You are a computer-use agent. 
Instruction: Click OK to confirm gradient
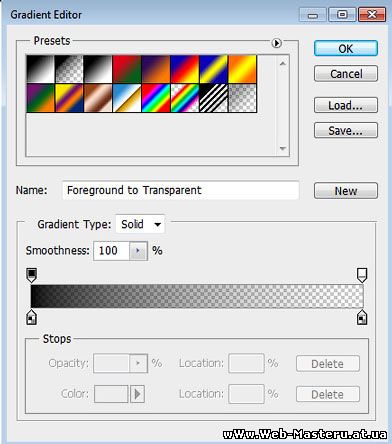(x=346, y=49)
